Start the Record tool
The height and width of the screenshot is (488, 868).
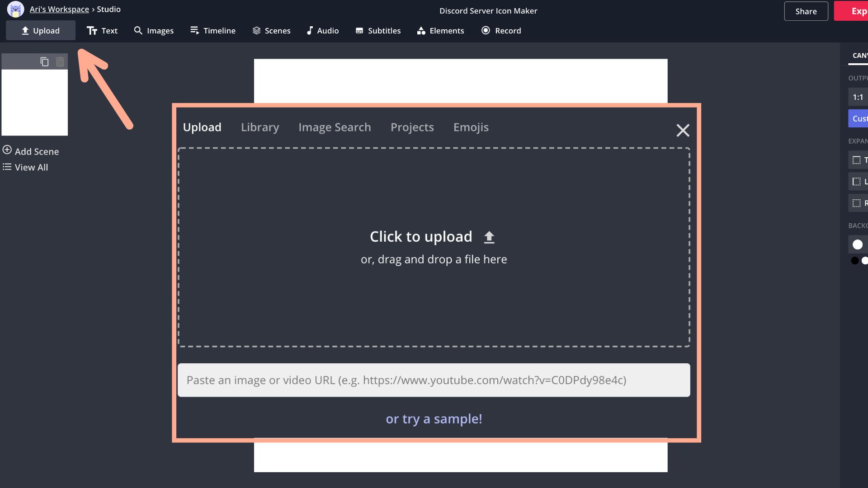[501, 31]
